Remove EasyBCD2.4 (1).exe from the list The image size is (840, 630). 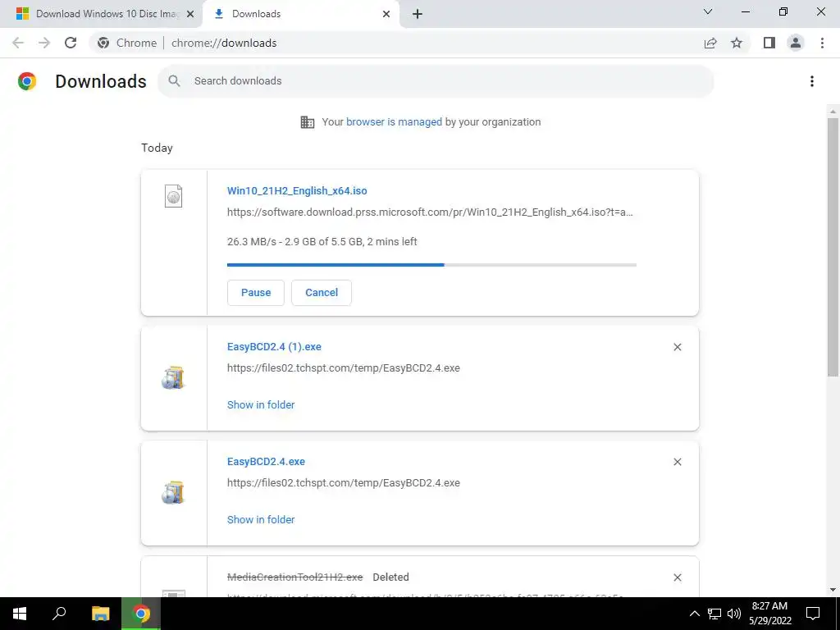point(677,347)
